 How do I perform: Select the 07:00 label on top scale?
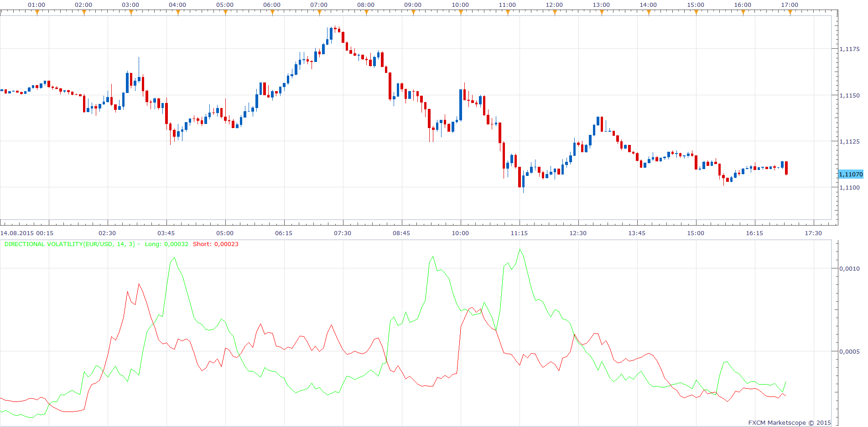pyautogui.click(x=319, y=5)
